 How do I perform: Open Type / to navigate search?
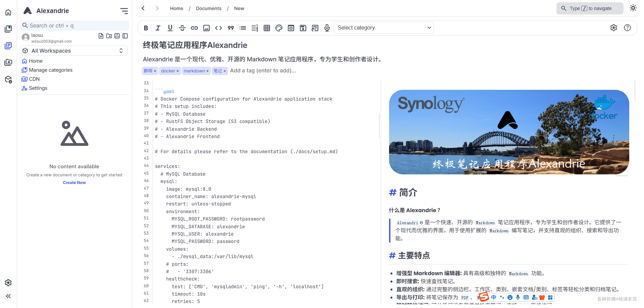click(590, 8)
